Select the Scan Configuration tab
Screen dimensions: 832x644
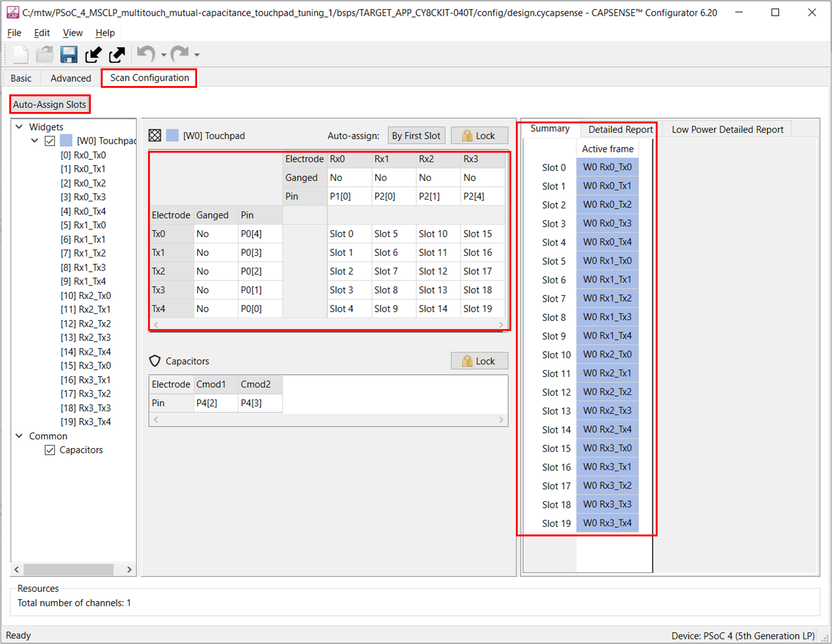point(150,78)
